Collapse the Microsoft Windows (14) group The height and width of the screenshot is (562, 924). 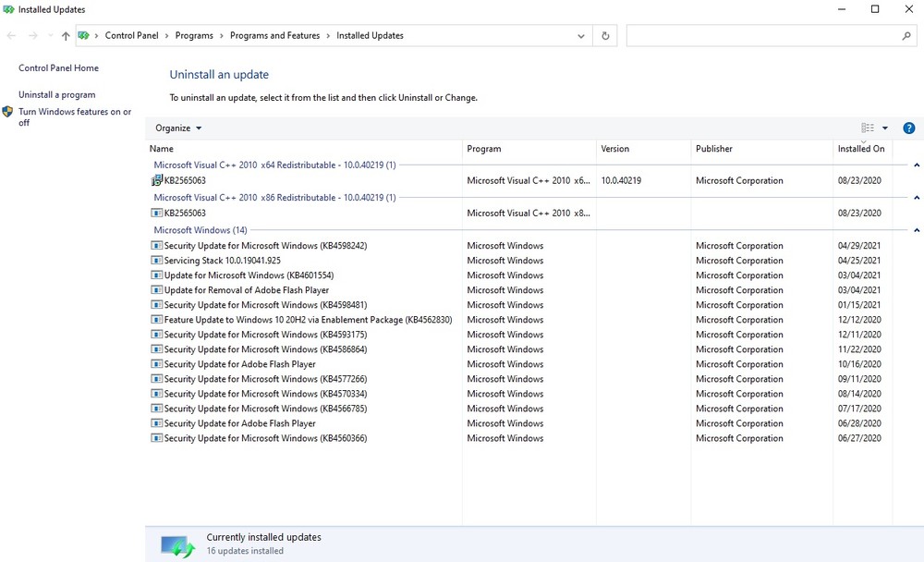[x=916, y=230]
